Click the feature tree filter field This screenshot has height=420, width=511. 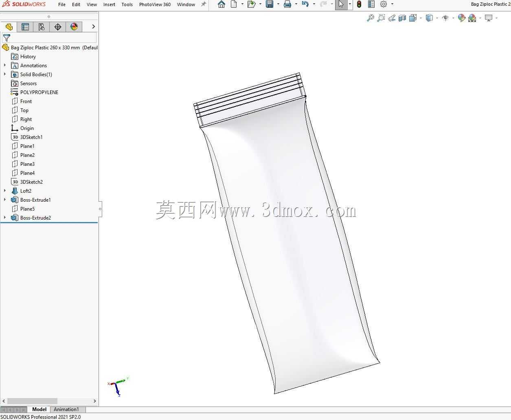click(x=49, y=38)
